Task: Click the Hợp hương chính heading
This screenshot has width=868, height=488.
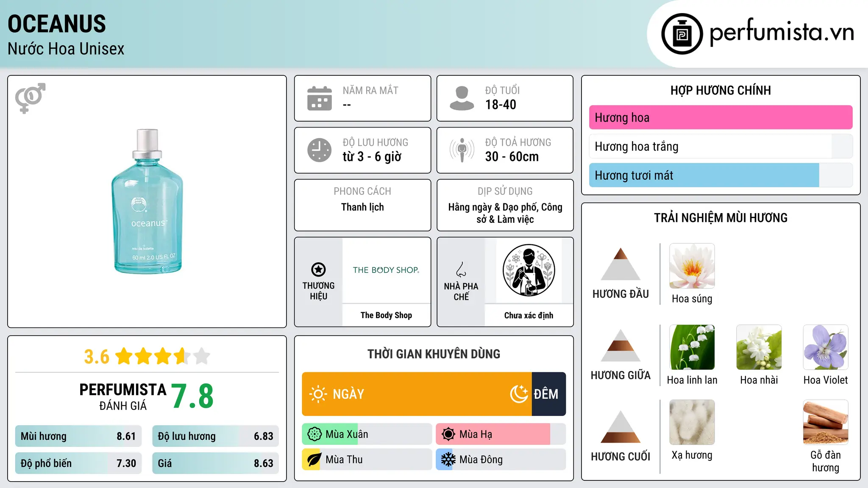Action: point(721,91)
